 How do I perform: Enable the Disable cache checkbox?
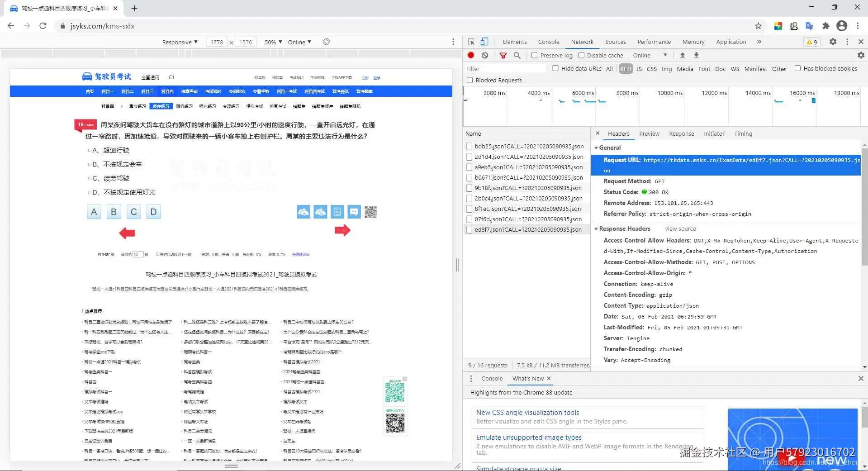pos(581,55)
